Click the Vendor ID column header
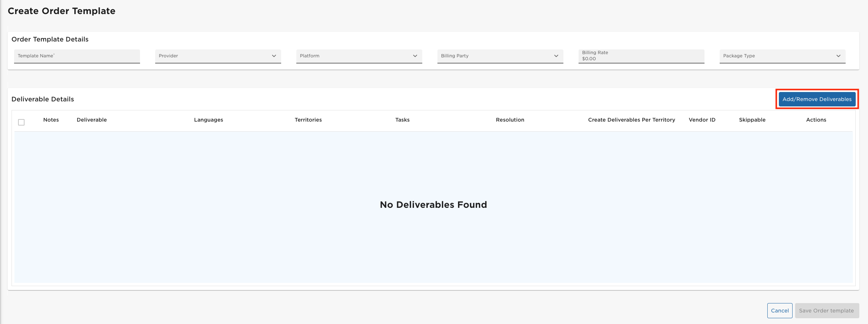The image size is (868, 324). [702, 120]
